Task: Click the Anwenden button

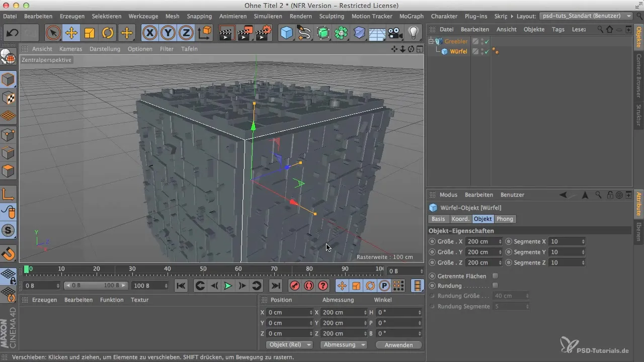Action: pyautogui.click(x=398, y=345)
